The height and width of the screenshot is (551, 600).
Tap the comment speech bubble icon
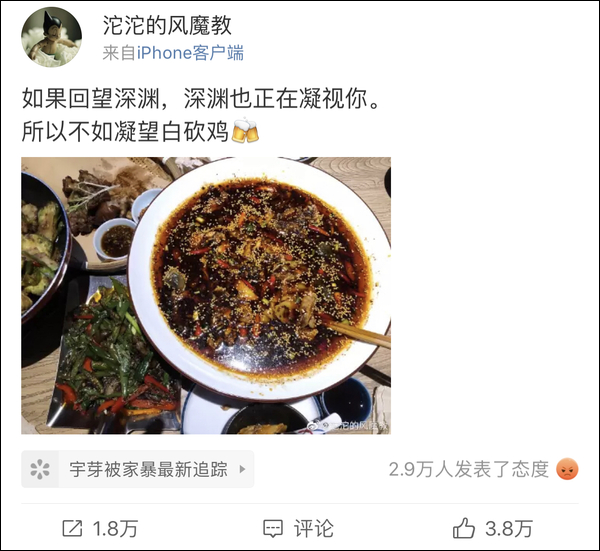tap(273, 529)
